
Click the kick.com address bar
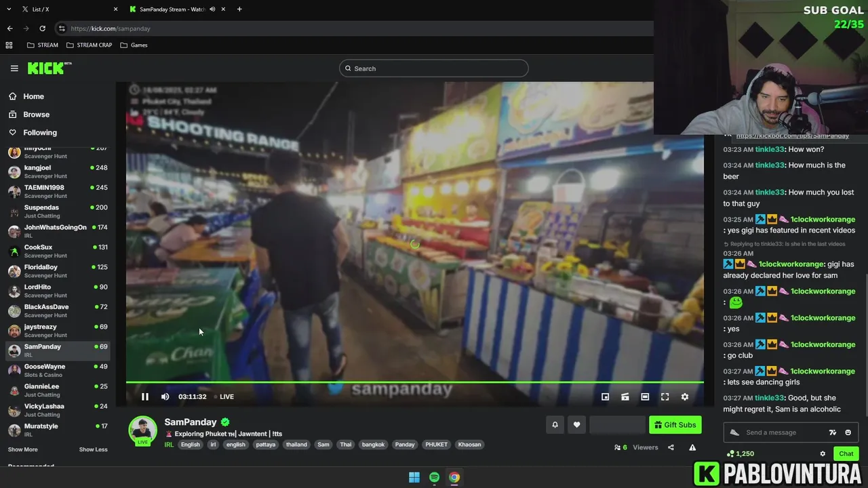pyautogui.click(x=353, y=28)
